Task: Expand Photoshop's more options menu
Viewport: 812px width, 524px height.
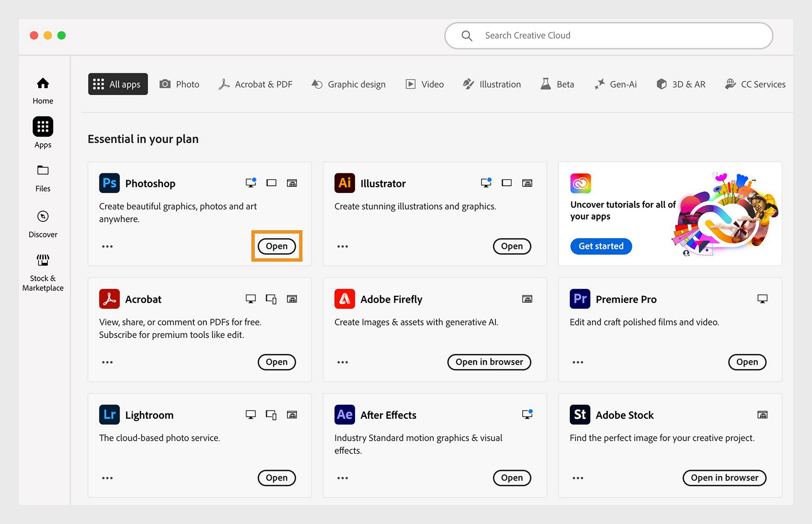Action: tap(107, 246)
